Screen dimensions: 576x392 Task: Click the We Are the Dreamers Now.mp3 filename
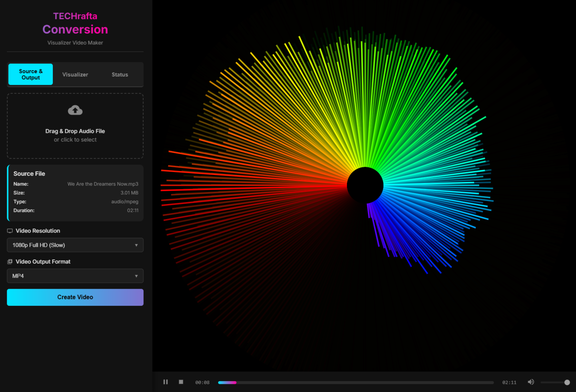[x=103, y=184]
